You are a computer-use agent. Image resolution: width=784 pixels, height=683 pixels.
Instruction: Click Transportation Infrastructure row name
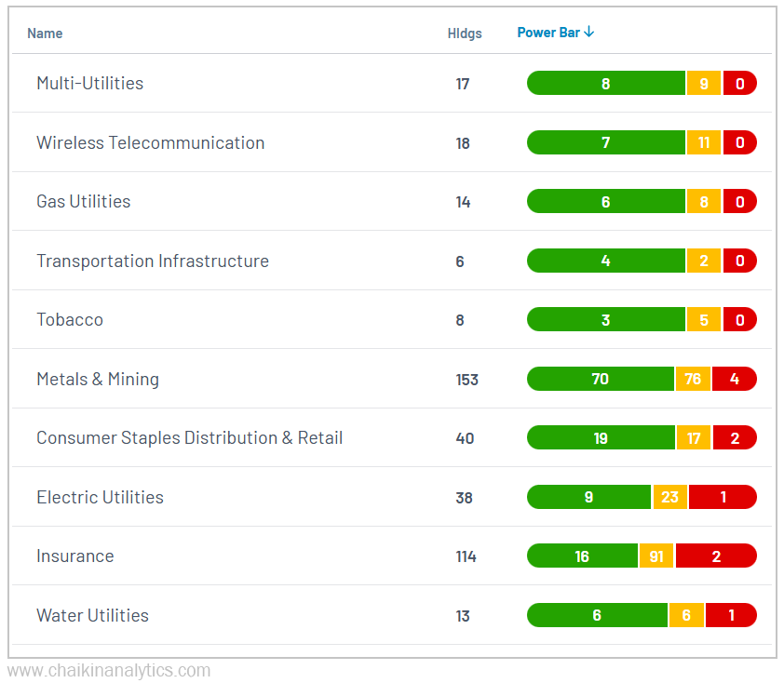point(152,261)
